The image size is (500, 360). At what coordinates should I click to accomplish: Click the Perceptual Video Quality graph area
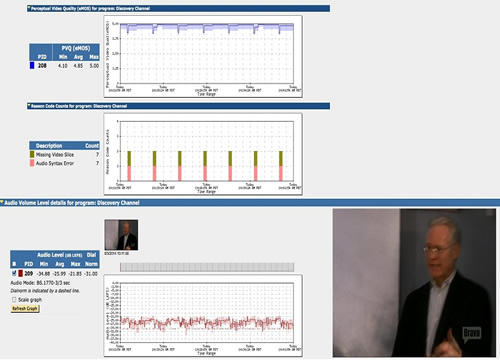click(x=207, y=53)
